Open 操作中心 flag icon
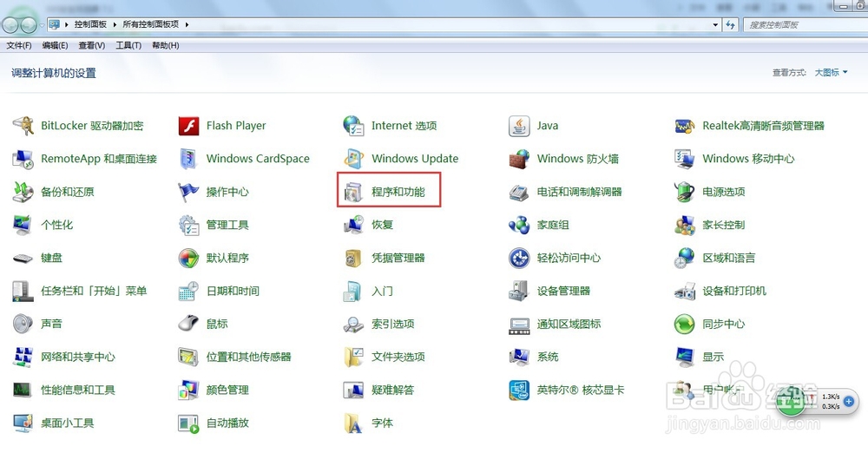 [188, 192]
